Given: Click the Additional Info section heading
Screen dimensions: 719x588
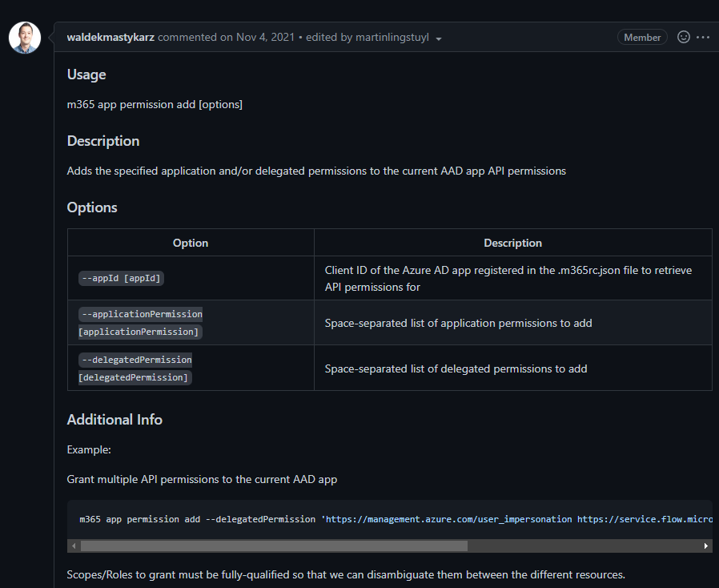Looking at the screenshot, I should point(114,419).
